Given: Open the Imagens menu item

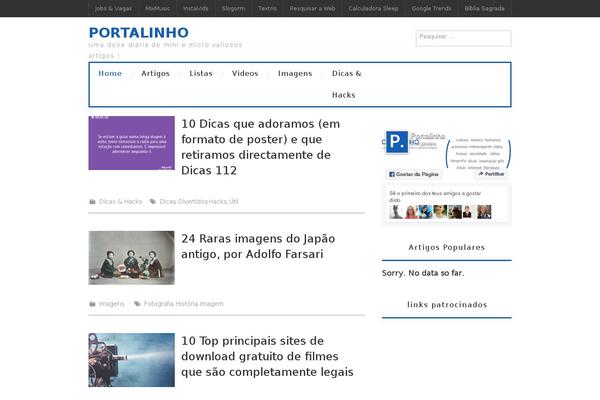Looking at the screenshot, I should coord(295,73).
